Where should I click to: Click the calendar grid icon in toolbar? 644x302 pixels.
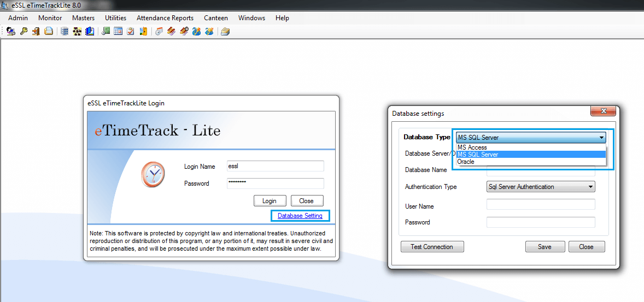[x=118, y=31]
